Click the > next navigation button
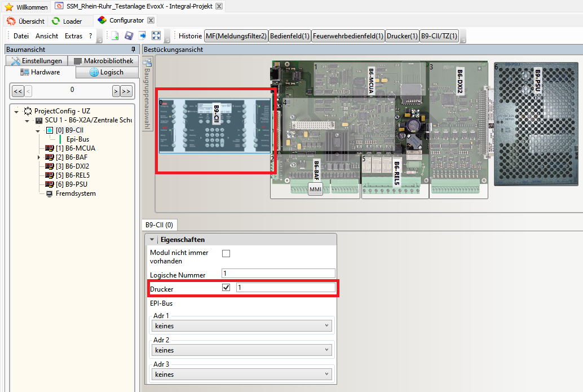This screenshot has height=392, width=583. pos(116,91)
